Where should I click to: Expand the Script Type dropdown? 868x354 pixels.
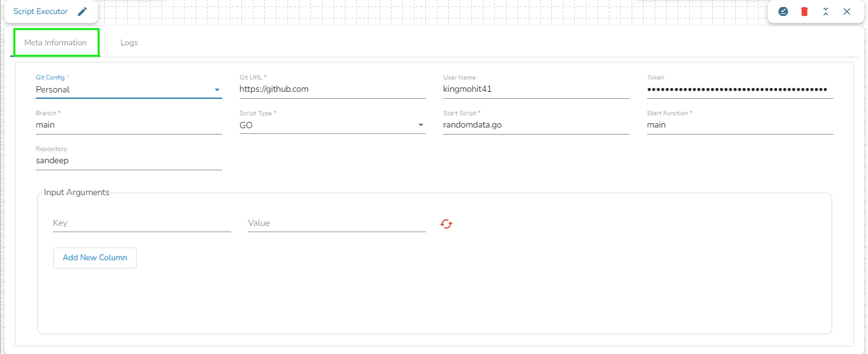click(332, 126)
